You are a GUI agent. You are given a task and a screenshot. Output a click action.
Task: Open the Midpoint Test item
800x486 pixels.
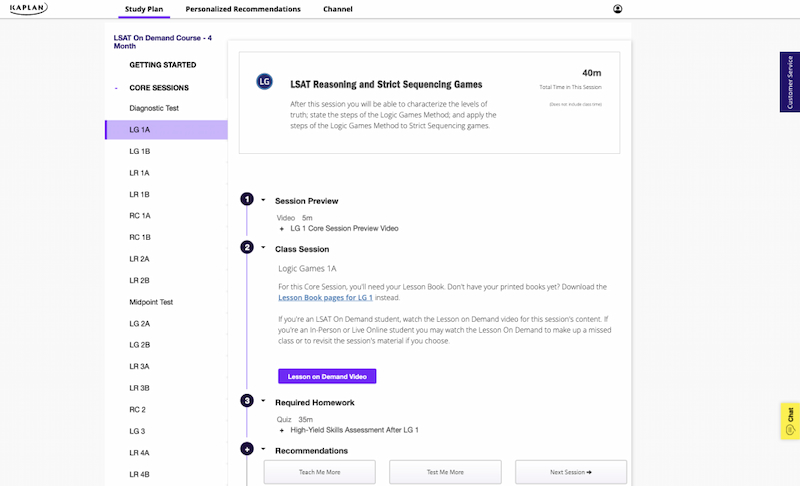click(151, 302)
